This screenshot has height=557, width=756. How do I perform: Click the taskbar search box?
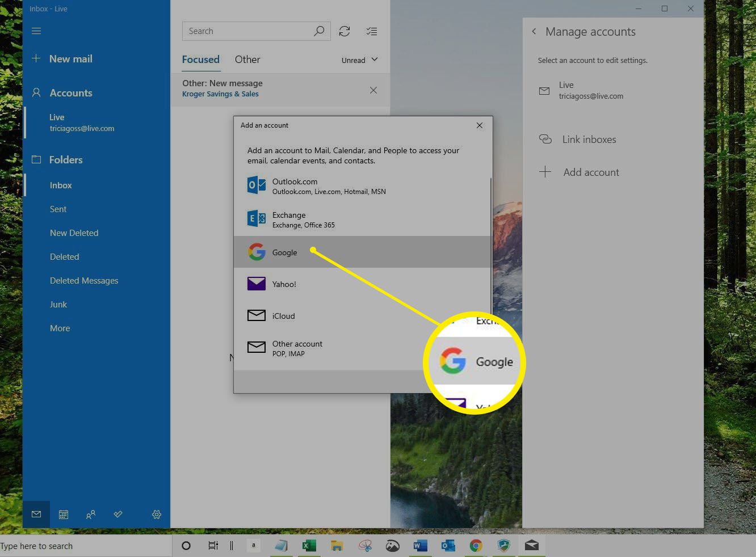[x=85, y=546]
